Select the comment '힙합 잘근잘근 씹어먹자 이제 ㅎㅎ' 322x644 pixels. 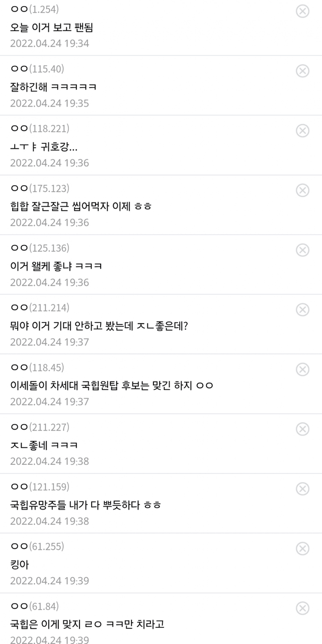pyautogui.click(x=80, y=207)
